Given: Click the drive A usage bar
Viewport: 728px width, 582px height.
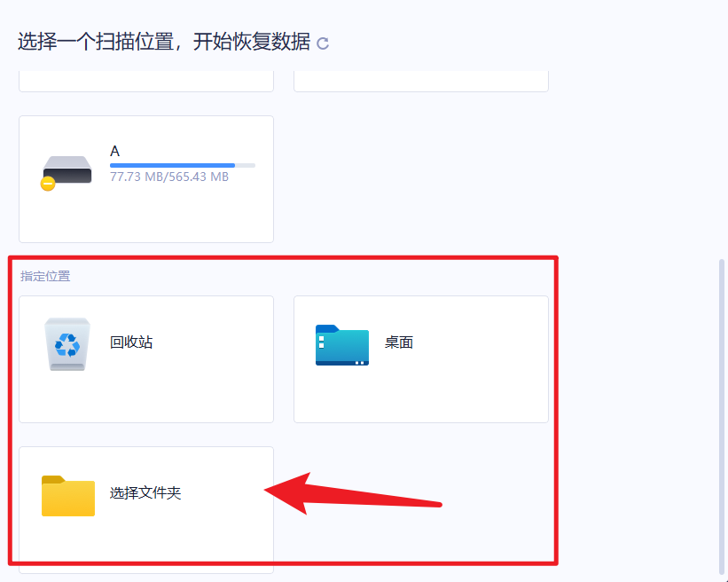Looking at the screenshot, I should point(183,165).
